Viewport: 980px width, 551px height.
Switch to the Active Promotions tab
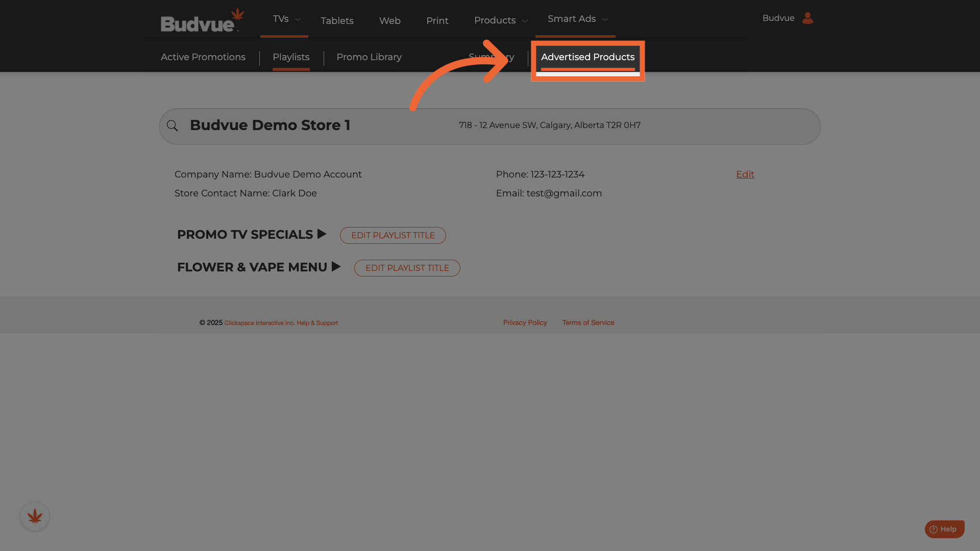point(203,57)
